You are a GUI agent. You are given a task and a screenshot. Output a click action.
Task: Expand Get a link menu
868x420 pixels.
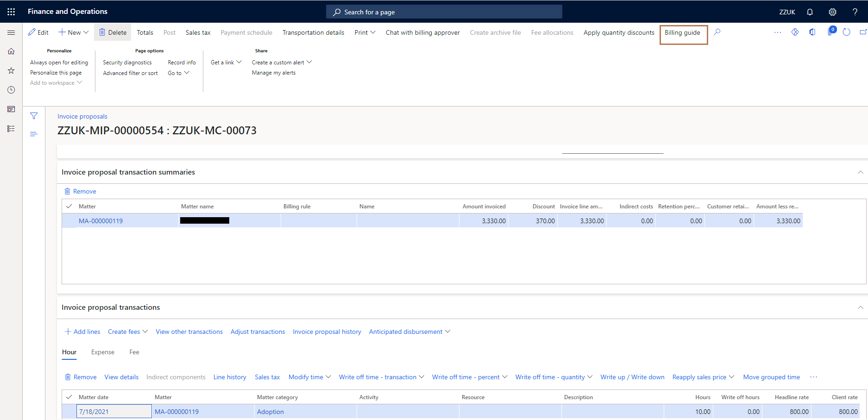(226, 63)
